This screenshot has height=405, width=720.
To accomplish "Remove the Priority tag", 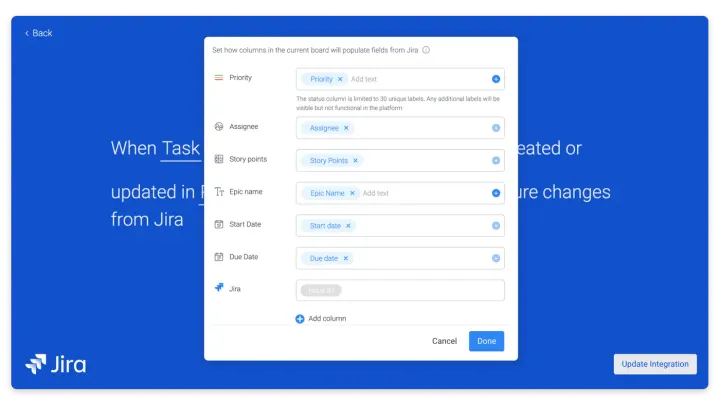I will (340, 79).
